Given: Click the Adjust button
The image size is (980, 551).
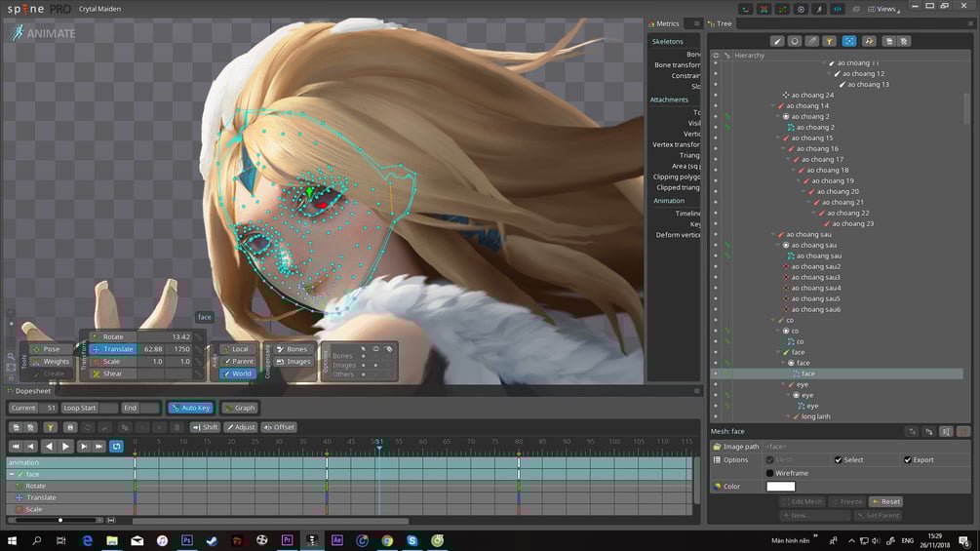Looking at the screenshot, I should (x=241, y=427).
